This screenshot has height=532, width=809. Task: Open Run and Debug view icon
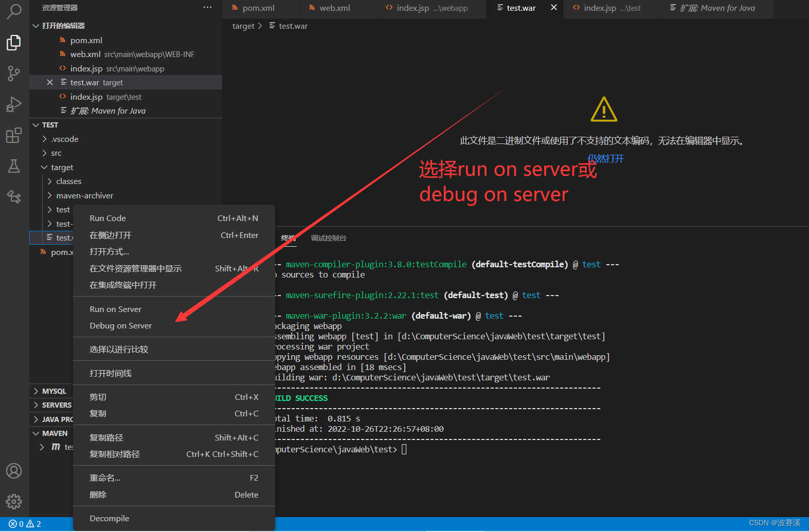[x=14, y=104]
